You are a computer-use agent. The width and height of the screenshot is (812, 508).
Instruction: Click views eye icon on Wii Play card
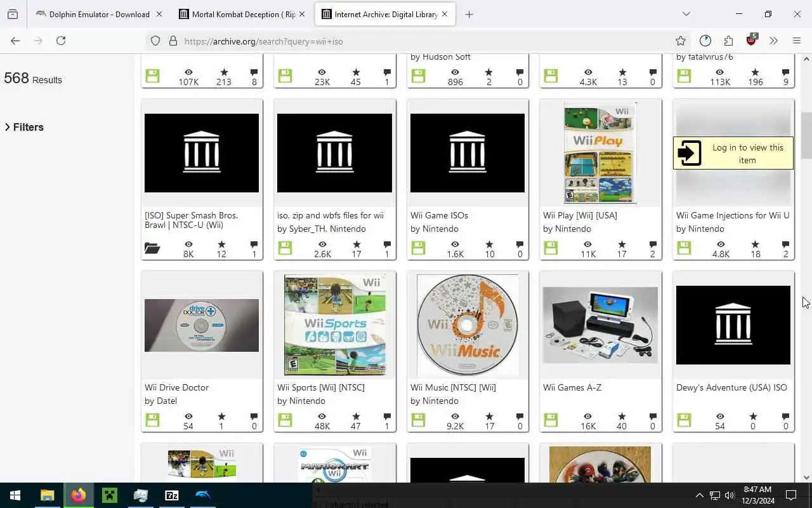pyautogui.click(x=588, y=244)
